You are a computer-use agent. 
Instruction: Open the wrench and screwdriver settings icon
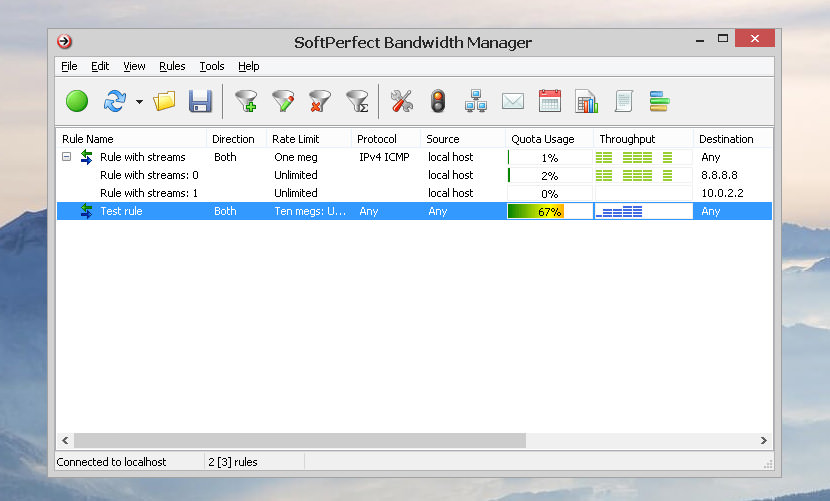coord(402,101)
